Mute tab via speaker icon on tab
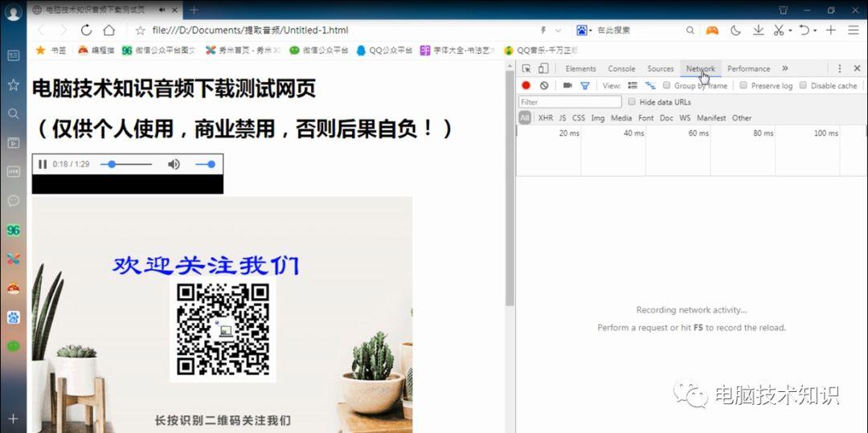Image resolution: width=868 pixels, height=433 pixels. tap(162, 10)
